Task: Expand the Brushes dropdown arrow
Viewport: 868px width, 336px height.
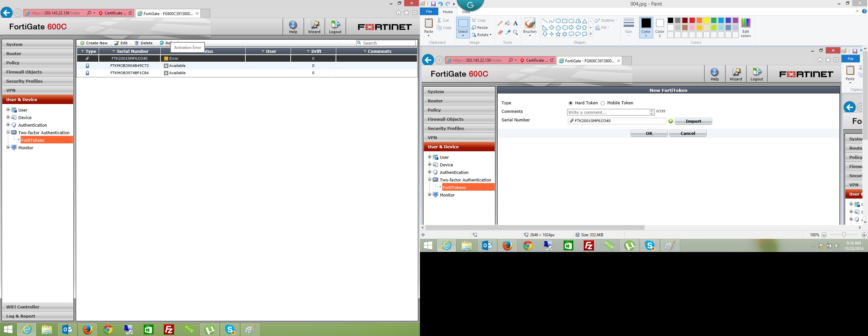Action: (530, 35)
